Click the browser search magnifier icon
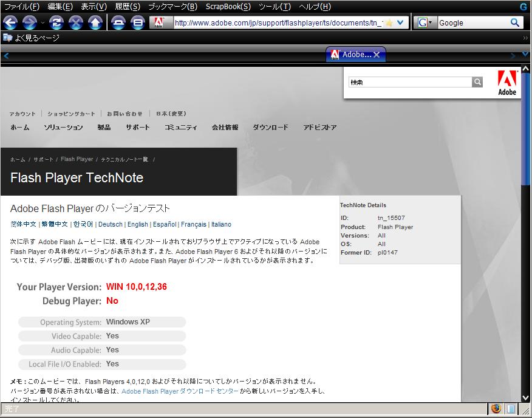The height and width of the screenshot is (418, 532). point(515,22)
